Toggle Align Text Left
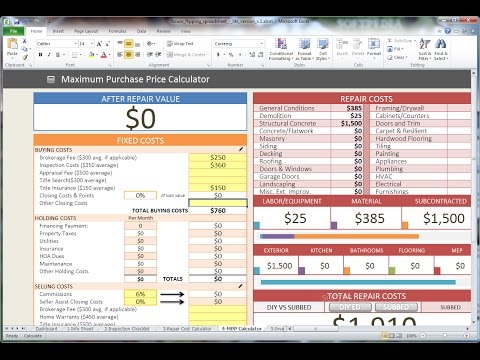The width and height of the screenshot is (480, 360). pyautogui.click(x=120, y=54)
